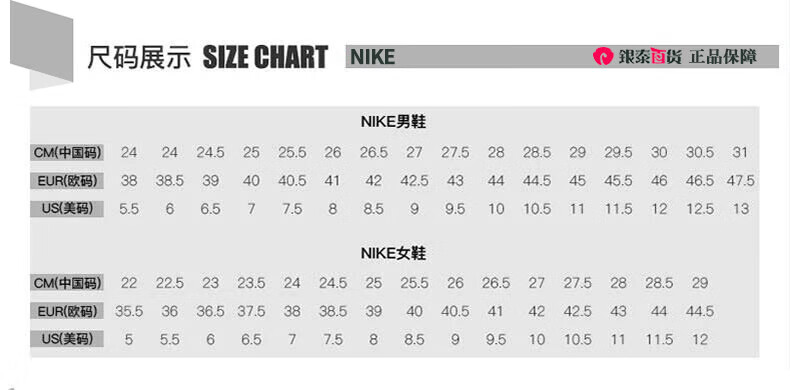Image resolution: width=790 pixels, height=390 pixels.
Task: Select the NIKE女鞋 section heading
Action: coord(393,253)
